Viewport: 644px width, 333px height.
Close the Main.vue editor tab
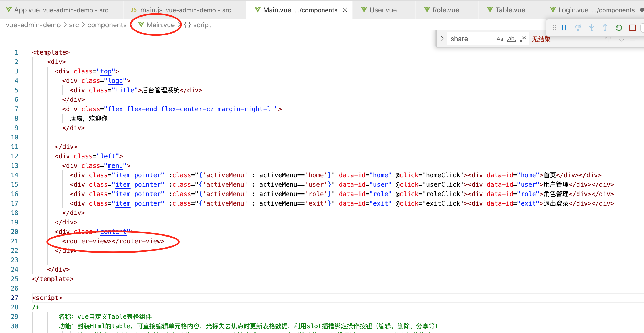point(345,10)
